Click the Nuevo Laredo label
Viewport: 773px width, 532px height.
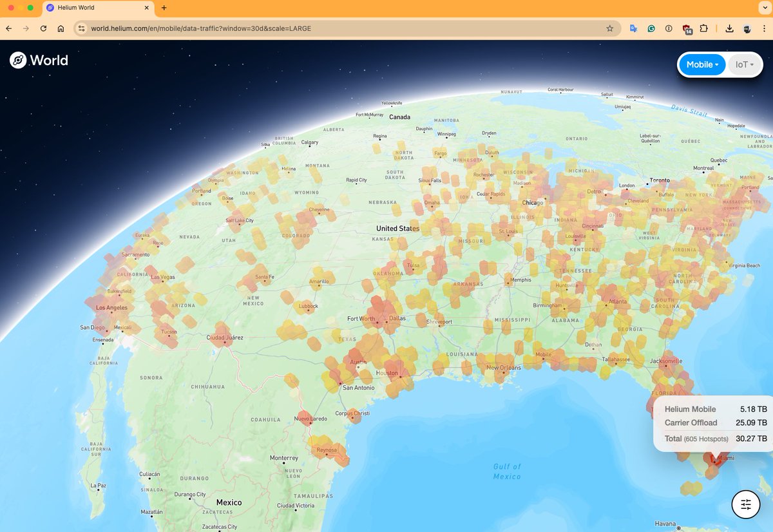point(310,419)
